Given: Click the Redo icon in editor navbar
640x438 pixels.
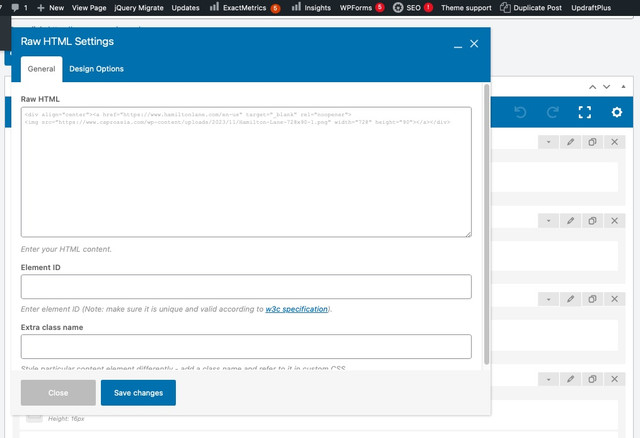Looking at the screenshot, I should tap(552, 112).
